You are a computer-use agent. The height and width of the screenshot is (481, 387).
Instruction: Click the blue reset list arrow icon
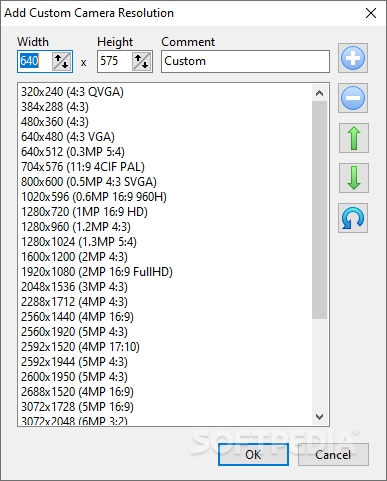pyautogui.click(x=353, y=218)
